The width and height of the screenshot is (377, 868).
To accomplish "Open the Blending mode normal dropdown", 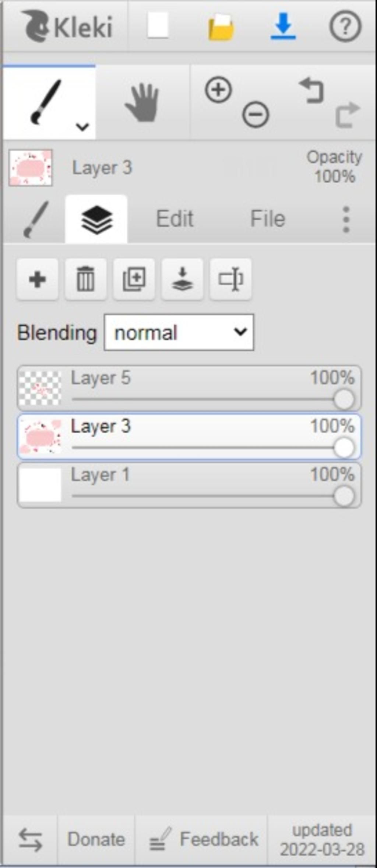I will (179, 332).
